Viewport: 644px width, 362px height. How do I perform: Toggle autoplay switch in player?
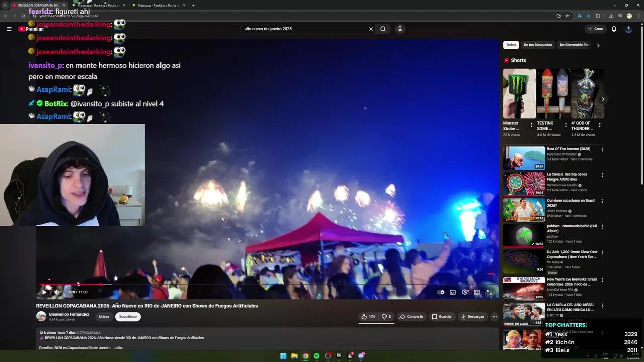point(441,292)
